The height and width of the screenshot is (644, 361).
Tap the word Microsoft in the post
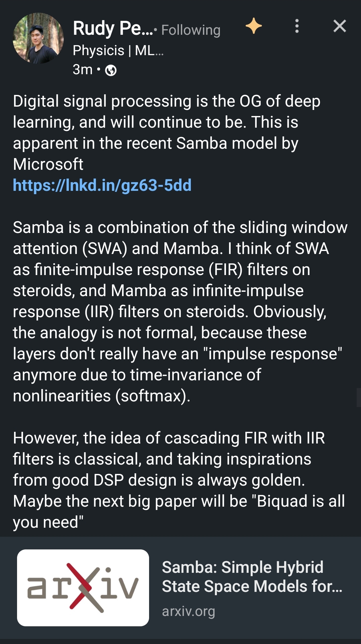48,164
